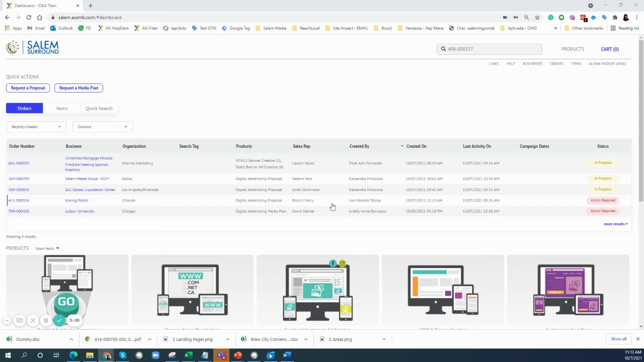The width and height of the screenshot is (644, 362).
Task: Open the ALISHA HOOKER account menu
Action: tap(607, 64)
